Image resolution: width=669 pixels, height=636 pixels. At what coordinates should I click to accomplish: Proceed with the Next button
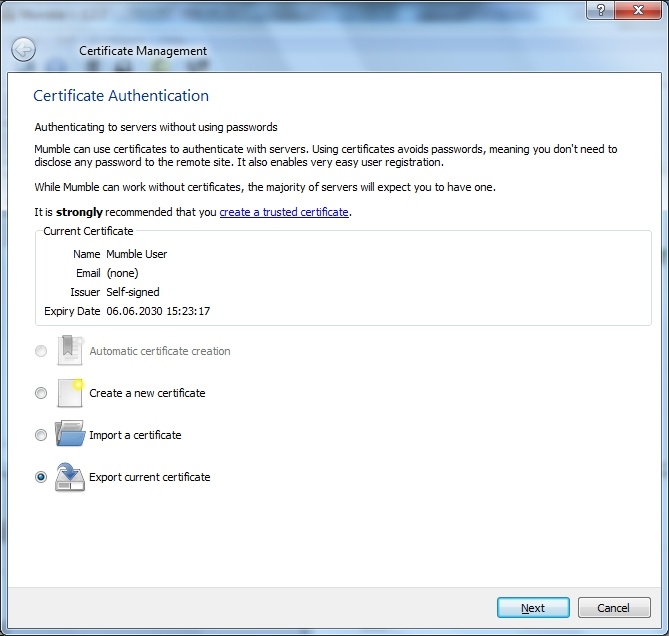pos(533,607)
